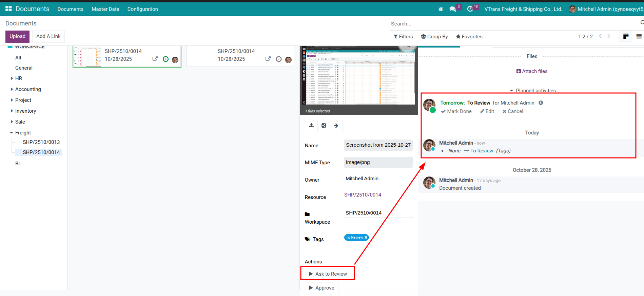Open the debug bug icon menu
This screenshot has width=644, height=296.
441,9
